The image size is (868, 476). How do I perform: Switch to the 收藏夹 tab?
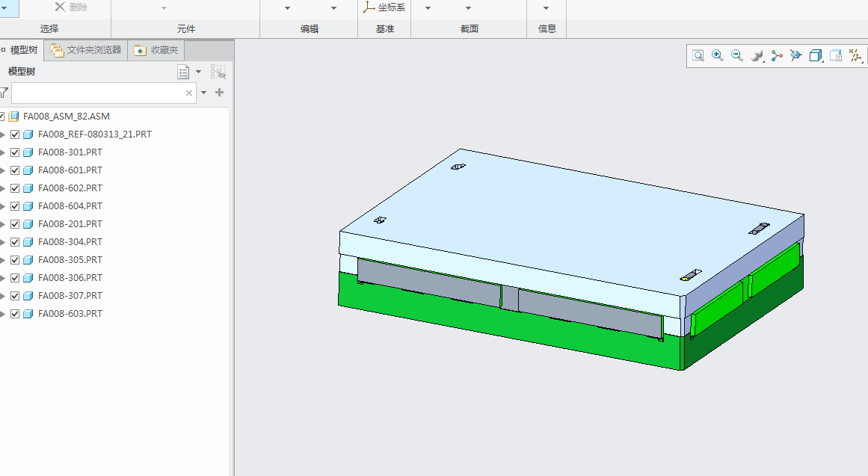[156, 50]
